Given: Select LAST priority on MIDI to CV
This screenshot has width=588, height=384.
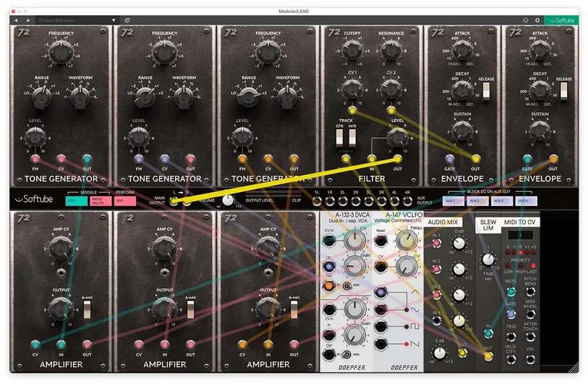Looking at the screenshot, I should tap(533, 266).
